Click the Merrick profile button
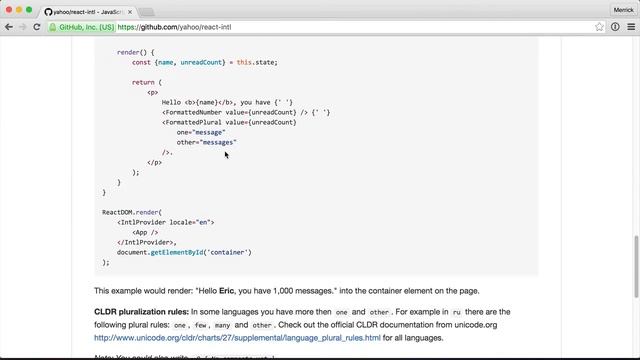 tap(623, 10)
